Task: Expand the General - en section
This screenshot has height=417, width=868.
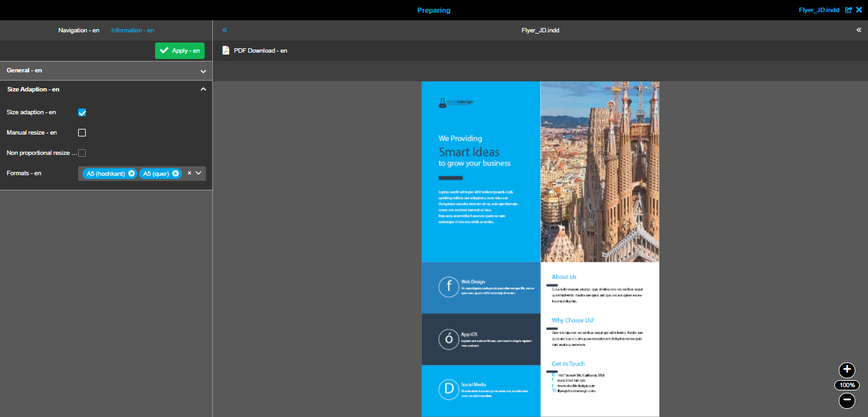Action: [x=203, y=70]
